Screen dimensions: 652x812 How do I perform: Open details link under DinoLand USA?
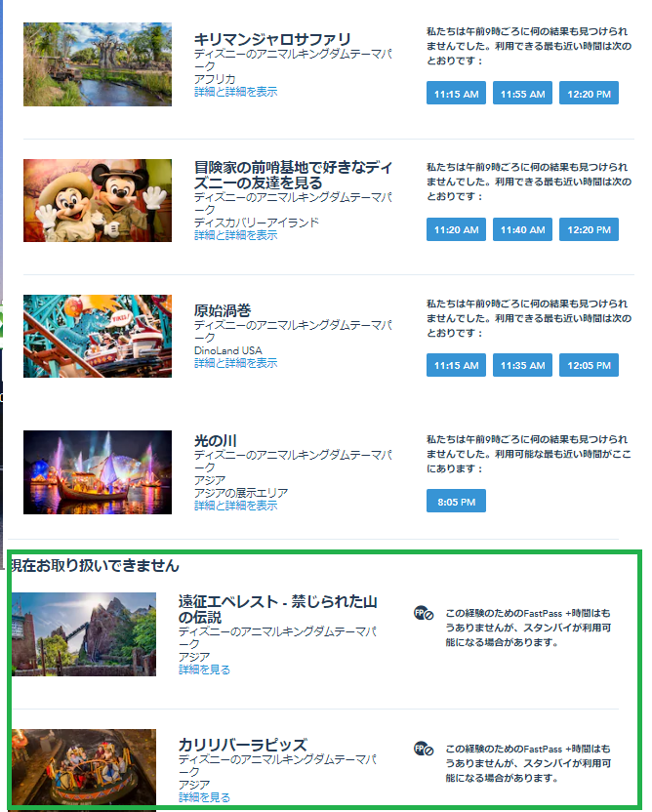pos(235,363)
